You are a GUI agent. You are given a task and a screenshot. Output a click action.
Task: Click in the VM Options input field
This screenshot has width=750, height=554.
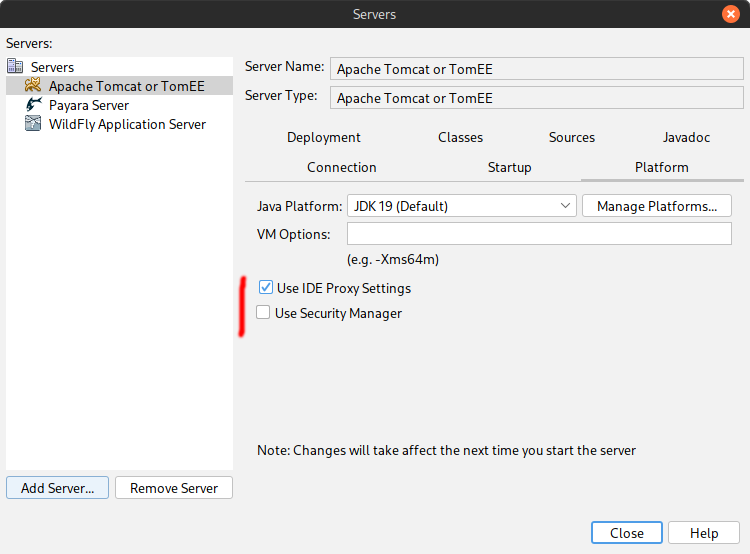(x=539, y=234)
